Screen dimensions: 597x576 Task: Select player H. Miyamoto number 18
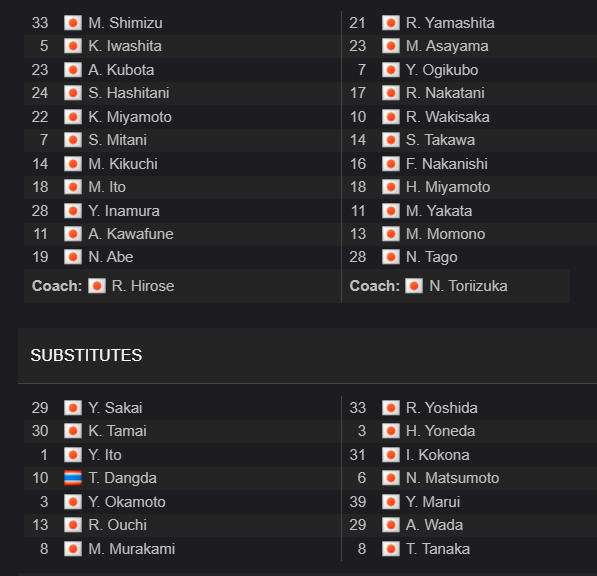[x=448, y=187]
